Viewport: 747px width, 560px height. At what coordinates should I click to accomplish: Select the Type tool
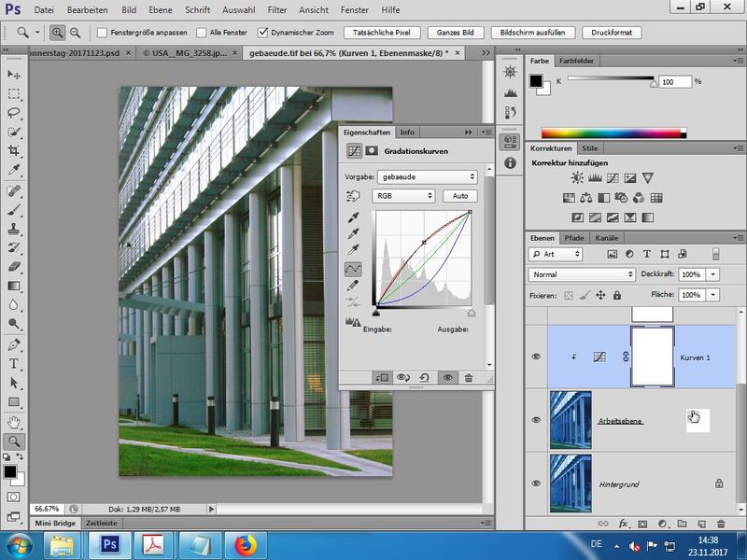click(x=14, y=363)
